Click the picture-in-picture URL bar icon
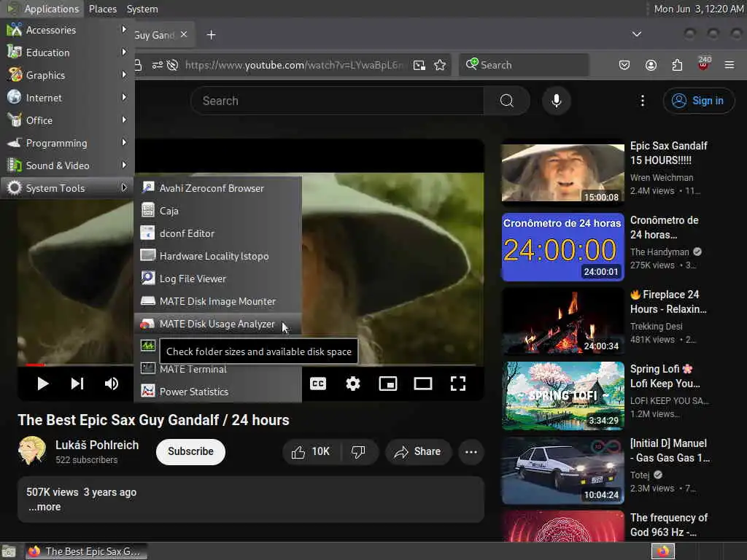 (419, 65)
